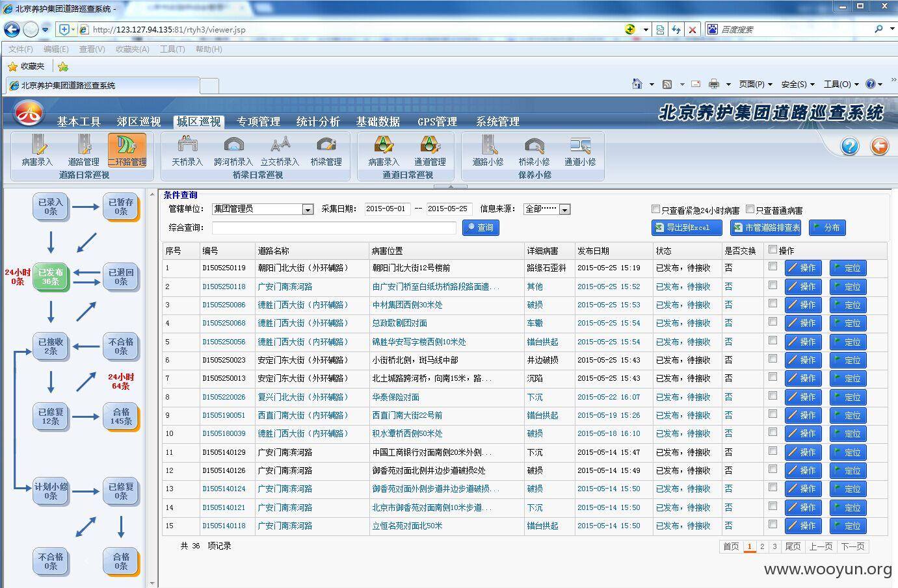
Task: Check the box for row D1505250023
Action: point(773,359)
